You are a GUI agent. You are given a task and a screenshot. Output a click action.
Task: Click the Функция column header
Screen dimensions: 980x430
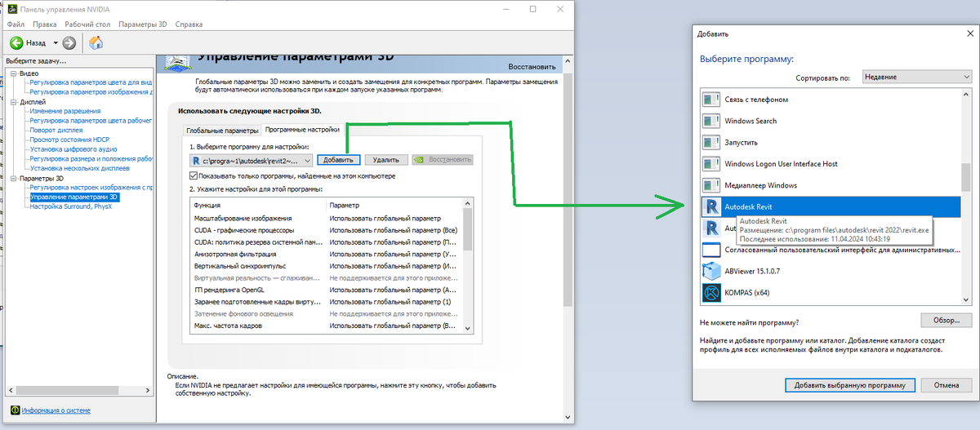coord(256,205)
